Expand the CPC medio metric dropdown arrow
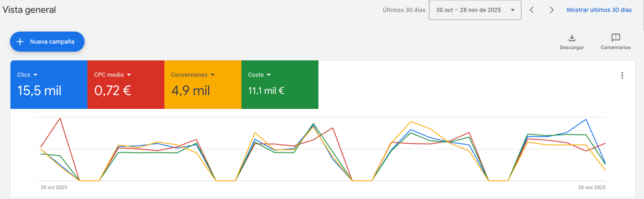Screen dimensions: 644x199 [x=129, y=75]
